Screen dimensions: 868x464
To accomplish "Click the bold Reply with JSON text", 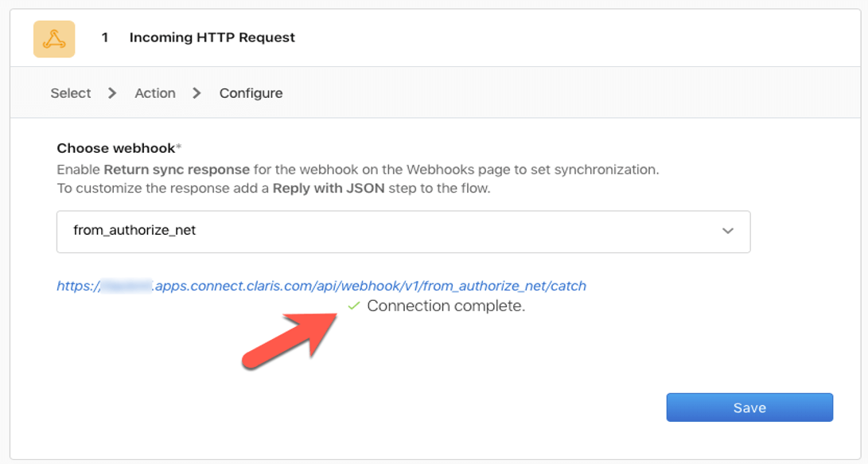I will coord(329,189).
